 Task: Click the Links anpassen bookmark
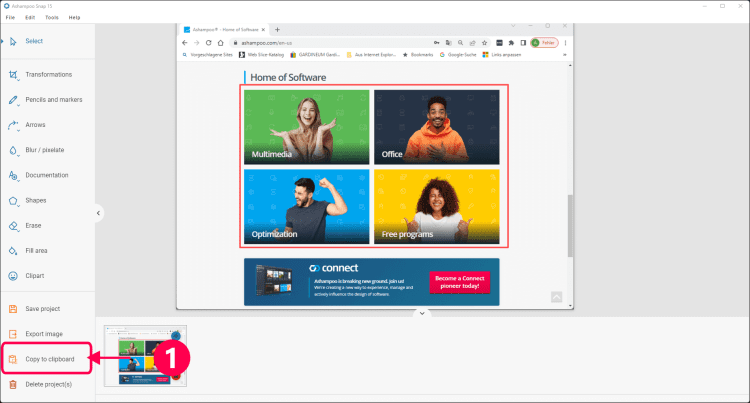coord(502,55)
